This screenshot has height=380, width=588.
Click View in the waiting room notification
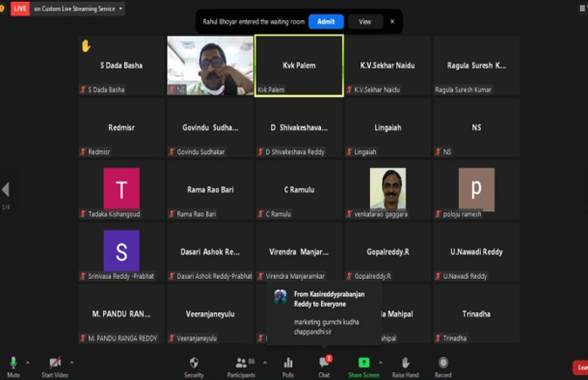click(x=365, y=22)
